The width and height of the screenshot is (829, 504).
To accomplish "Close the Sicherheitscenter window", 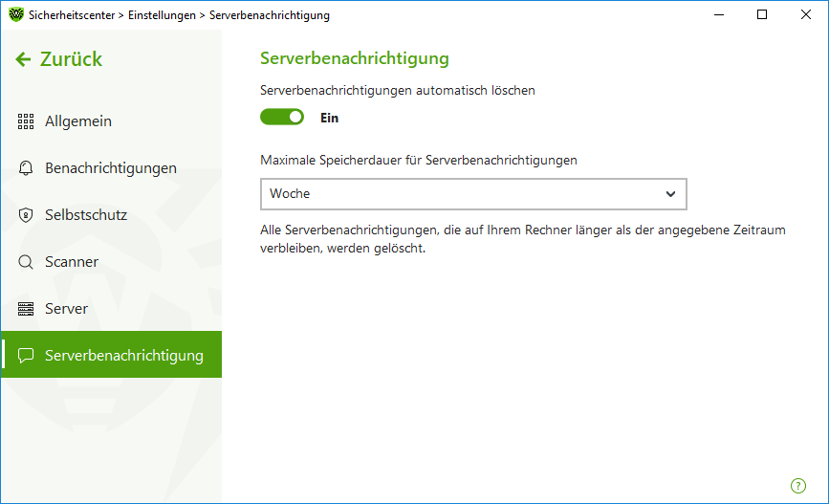I will coord(806,14).
